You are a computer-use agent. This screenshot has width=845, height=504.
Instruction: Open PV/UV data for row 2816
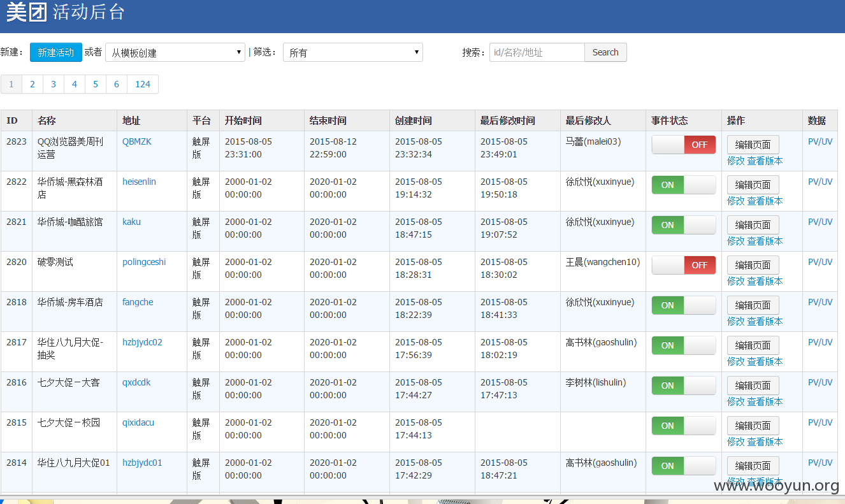(820, 382)
